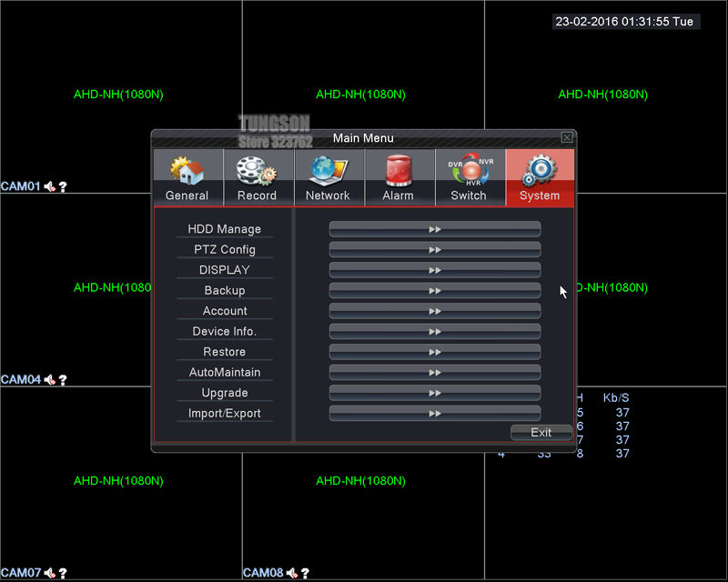Click AHD-NH(1080N) text in top-left camera

pos(119,95)
